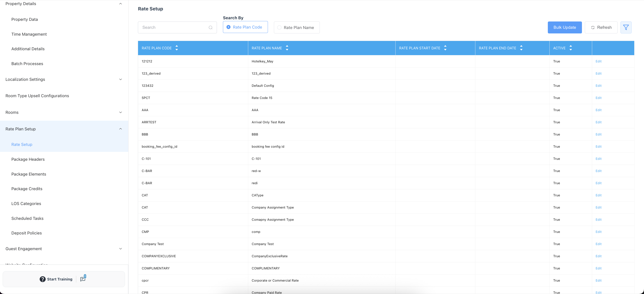Sort by Active column arrows
The width and height of the screenshot is (644, 294).
[x=571, y=48]
